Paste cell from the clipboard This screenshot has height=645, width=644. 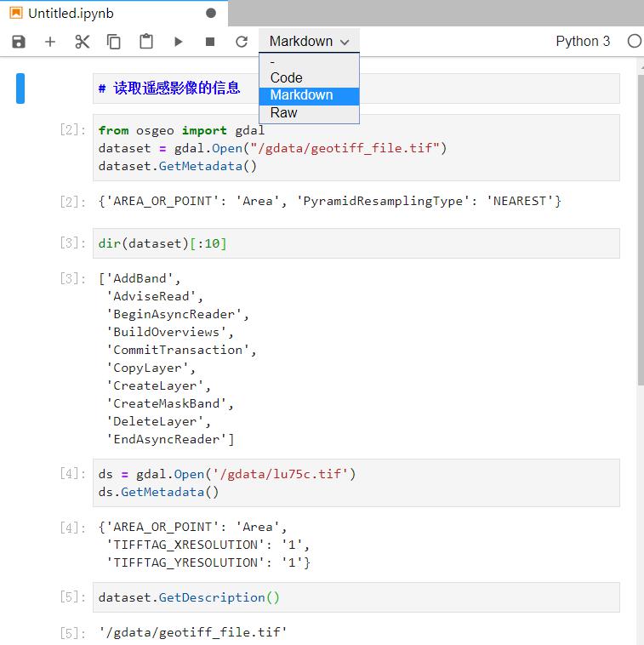146,42
